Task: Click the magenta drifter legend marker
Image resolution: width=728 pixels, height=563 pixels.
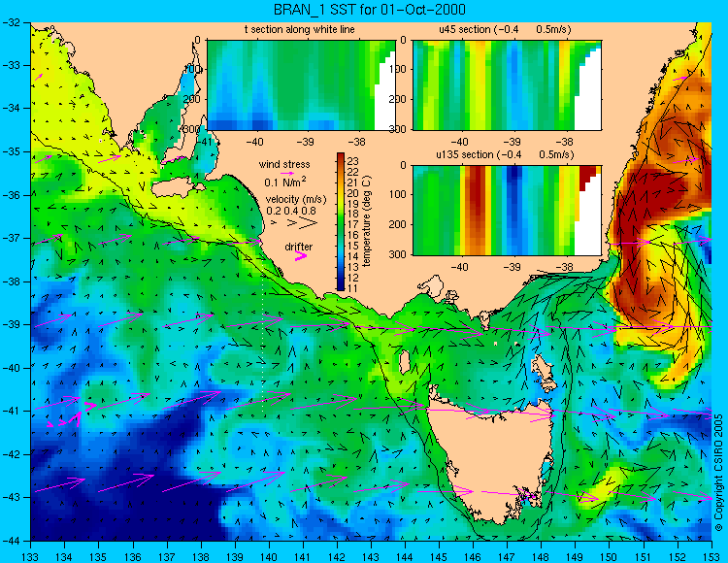Action: [x=301, y=255]
